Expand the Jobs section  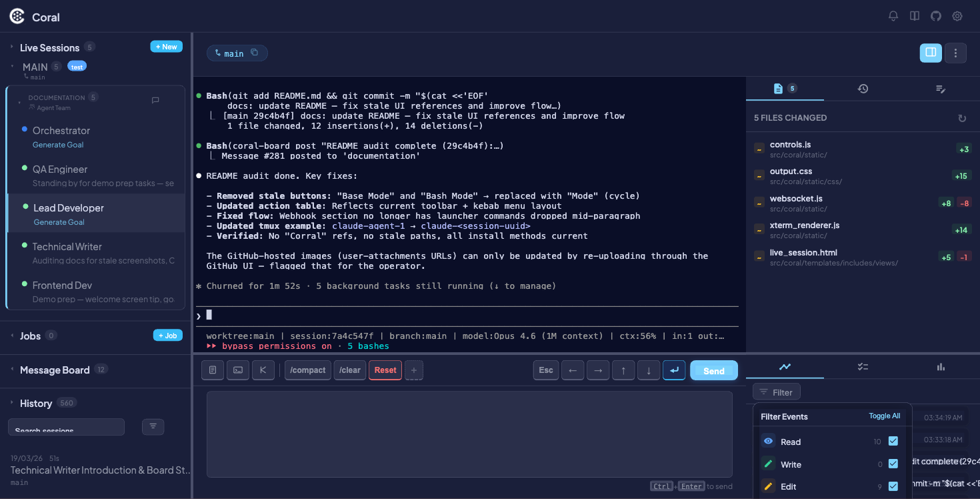point(12,336)
